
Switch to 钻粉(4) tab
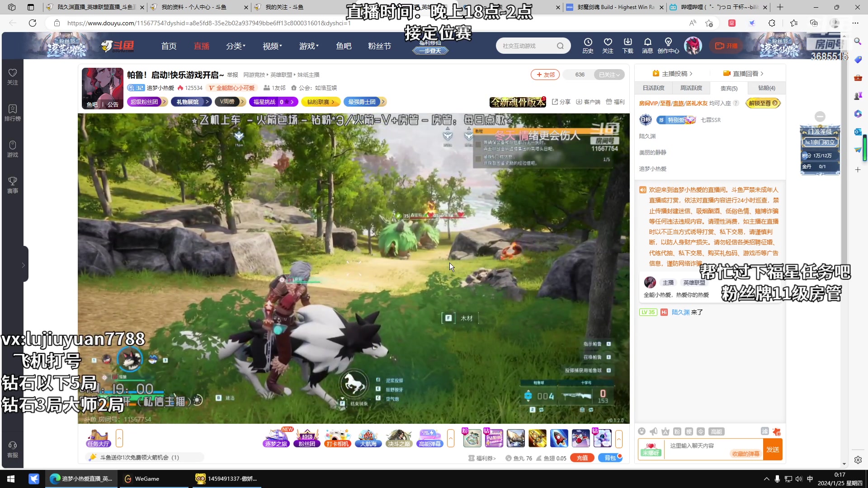(766, 88)
